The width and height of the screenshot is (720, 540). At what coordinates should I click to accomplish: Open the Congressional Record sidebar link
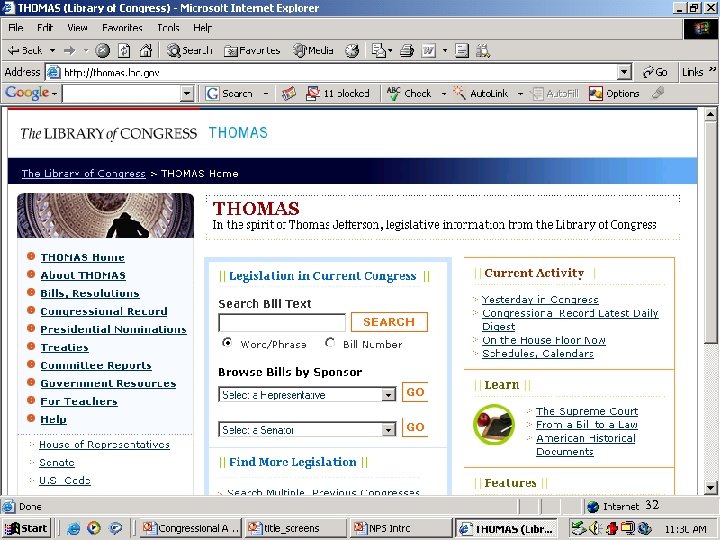click(x=104, y=311)
